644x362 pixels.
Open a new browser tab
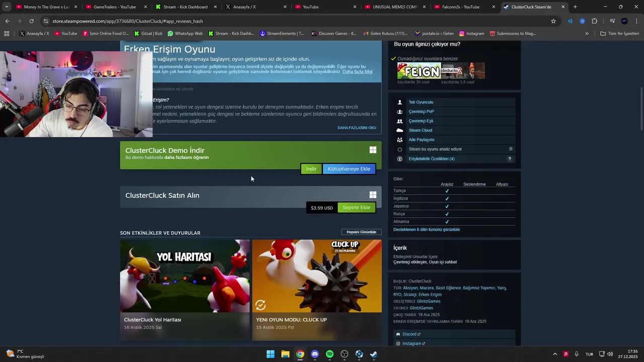coord(575,7)
